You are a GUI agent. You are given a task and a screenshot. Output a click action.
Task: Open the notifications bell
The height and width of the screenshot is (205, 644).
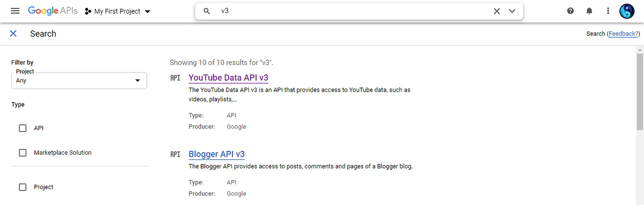coord(589,11)
